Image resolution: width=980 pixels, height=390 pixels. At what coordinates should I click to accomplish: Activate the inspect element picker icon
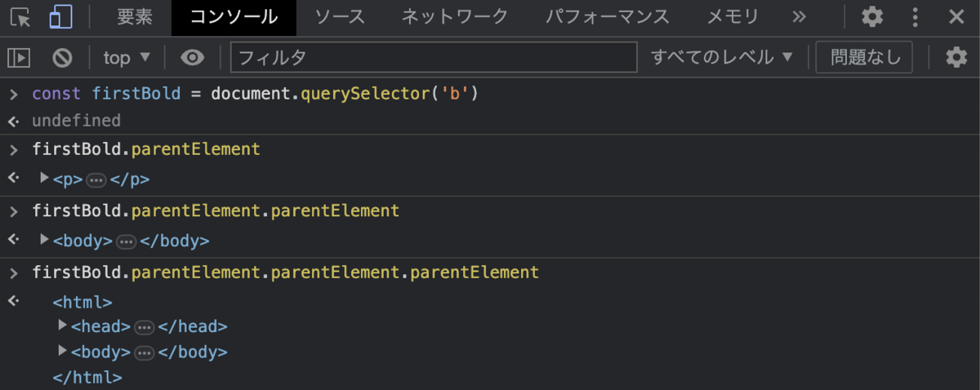20,16
